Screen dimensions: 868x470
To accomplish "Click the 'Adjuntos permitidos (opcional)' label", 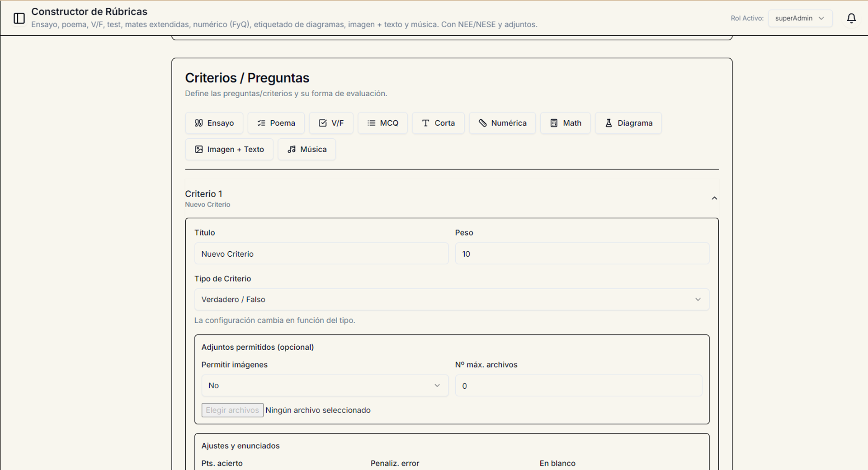I will pos(257,347).
